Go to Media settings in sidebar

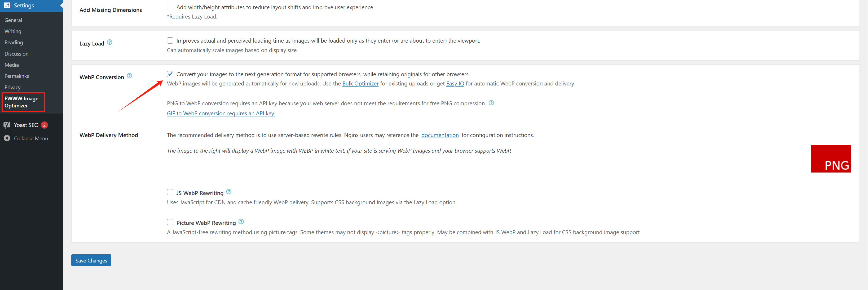point(11,65)
